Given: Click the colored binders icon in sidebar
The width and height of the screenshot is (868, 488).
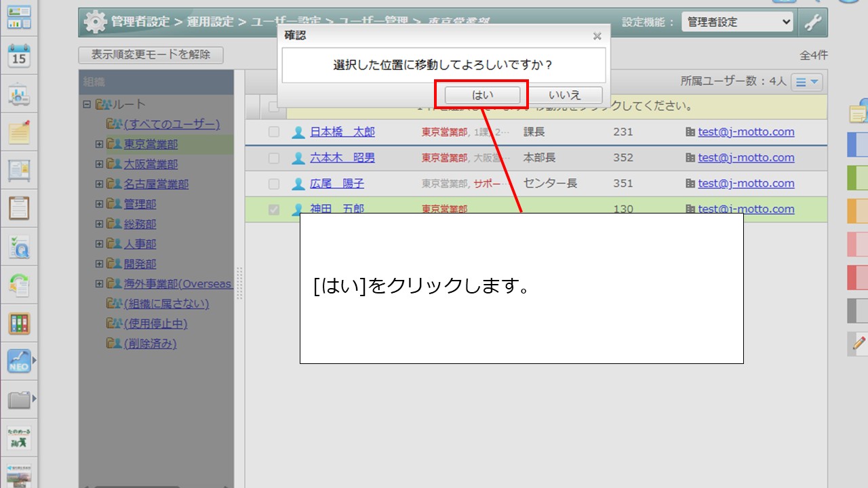Looking at the screenshot, I should pyautogui.click(x=19, y=323).
